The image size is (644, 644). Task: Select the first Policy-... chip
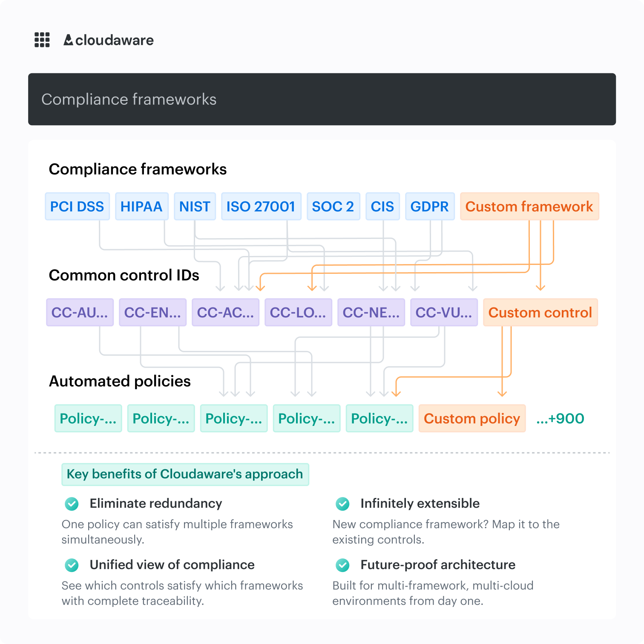(88, 419)
